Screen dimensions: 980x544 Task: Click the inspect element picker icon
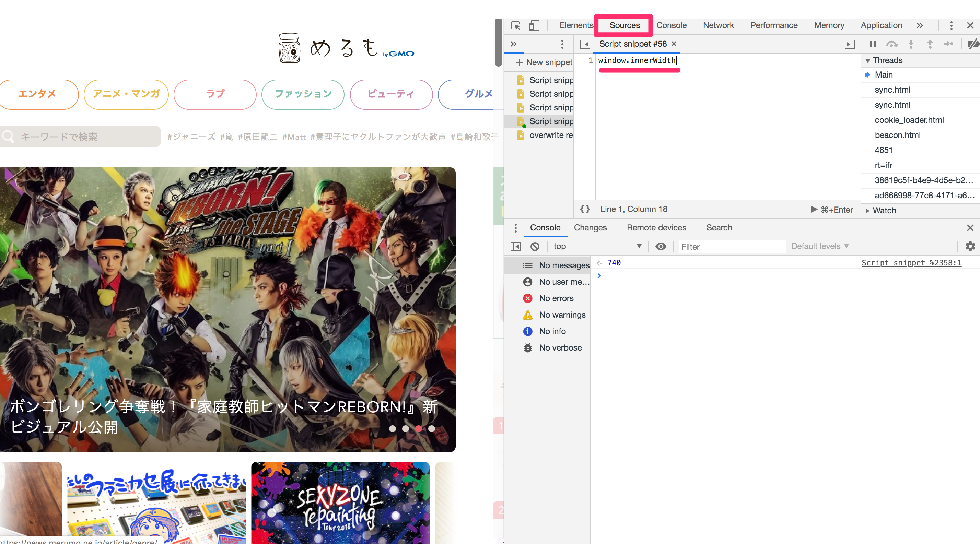click(x=515, y=25)
